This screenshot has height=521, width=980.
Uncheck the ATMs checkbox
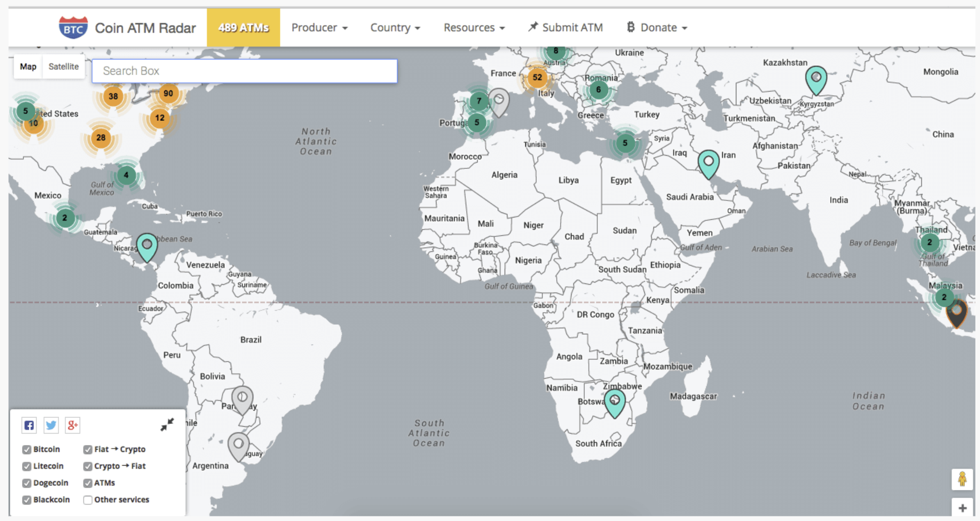(x=88, y=483)
